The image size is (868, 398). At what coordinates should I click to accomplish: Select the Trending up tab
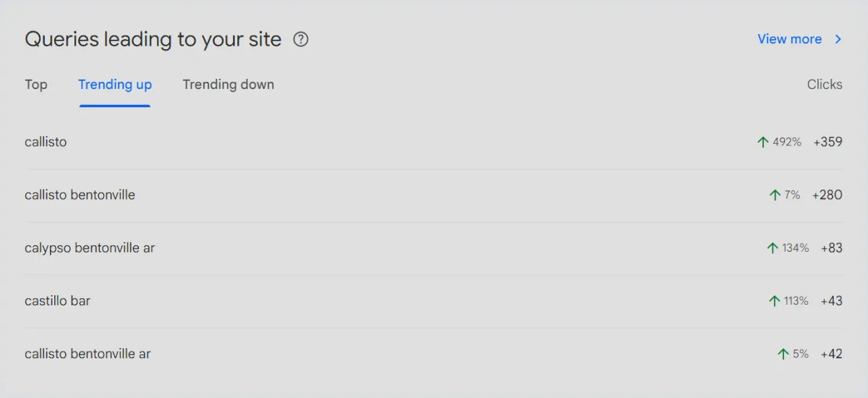(115, 85)
